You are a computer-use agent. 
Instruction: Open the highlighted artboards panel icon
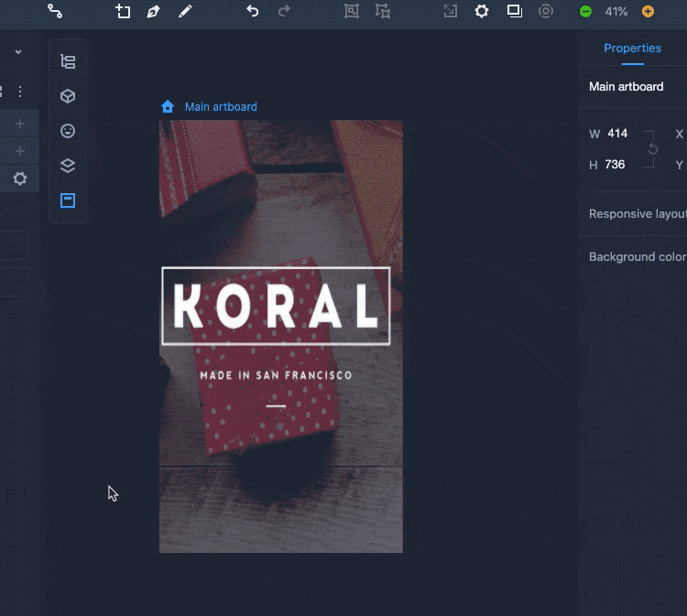(x=68, y=200)
